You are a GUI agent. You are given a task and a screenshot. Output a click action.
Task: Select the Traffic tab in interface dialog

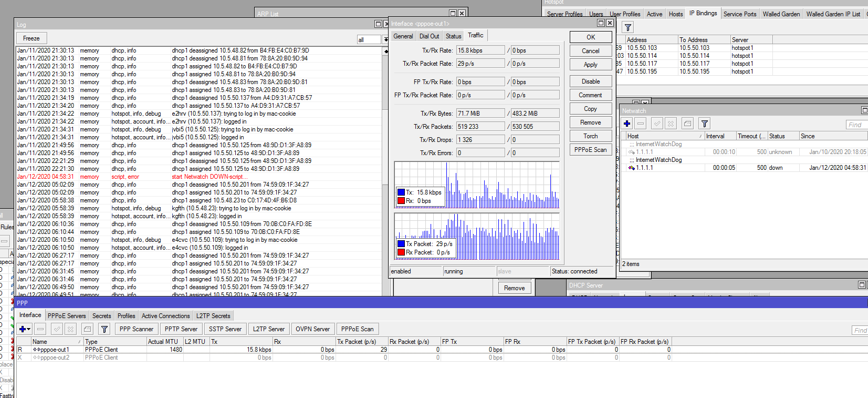pyautogui.click(x=476, y=35)
